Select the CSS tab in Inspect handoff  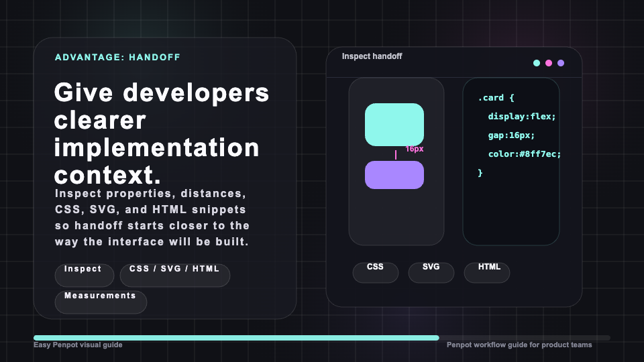(x=376, y=273)
